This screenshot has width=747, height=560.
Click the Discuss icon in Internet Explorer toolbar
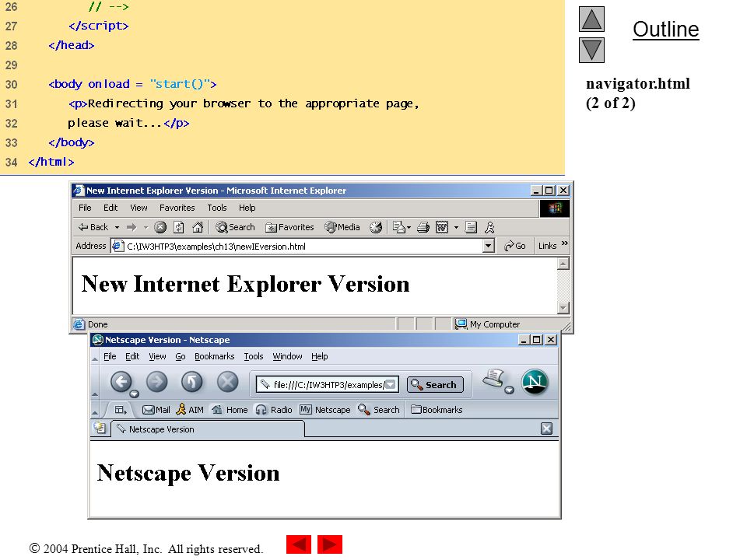click(x=471, y=227)
